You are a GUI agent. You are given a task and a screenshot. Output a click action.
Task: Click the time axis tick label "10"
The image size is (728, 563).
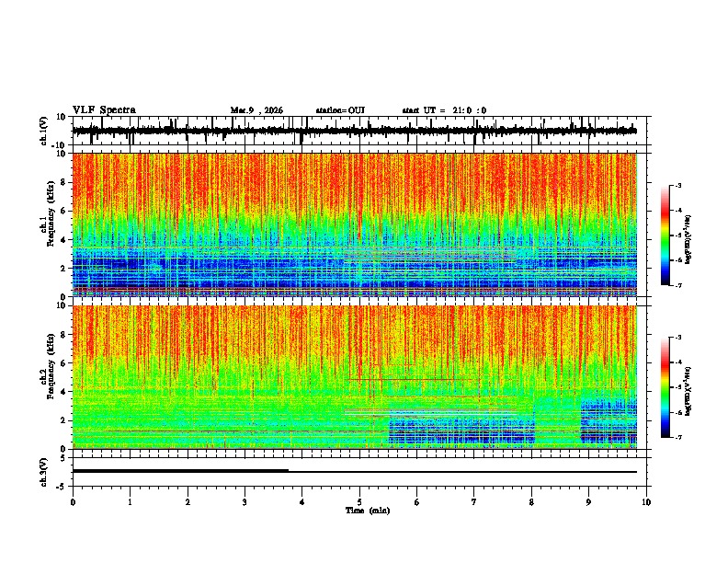coord(646,502)
